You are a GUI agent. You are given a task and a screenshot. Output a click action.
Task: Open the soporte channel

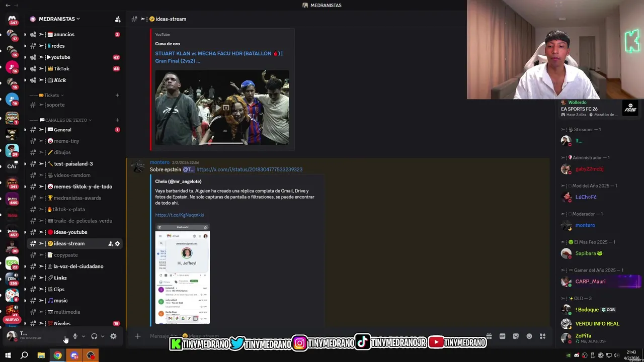pyautogui.click(x=74, y=105)
